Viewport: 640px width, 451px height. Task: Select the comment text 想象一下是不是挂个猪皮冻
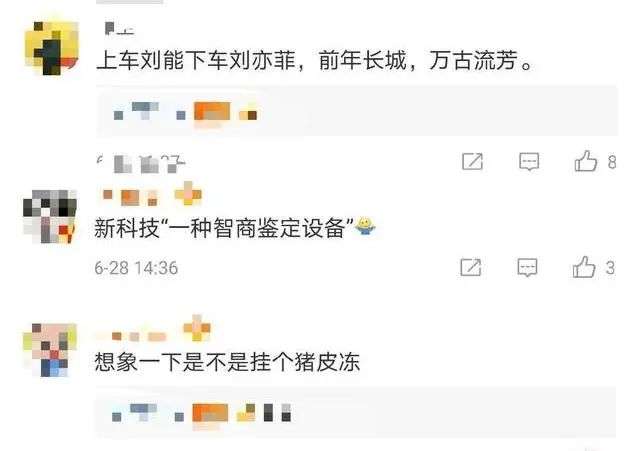pyautogui.click(x=227, y=362)
